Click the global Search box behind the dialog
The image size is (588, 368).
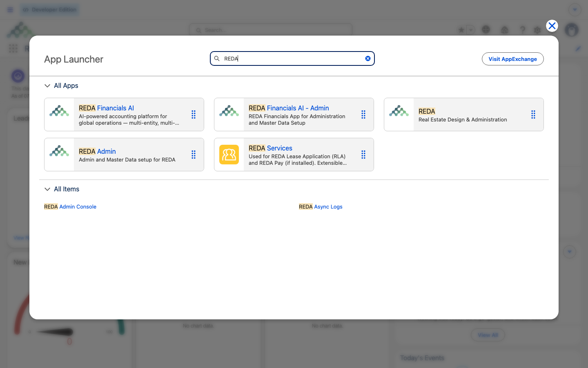[271, 30]
